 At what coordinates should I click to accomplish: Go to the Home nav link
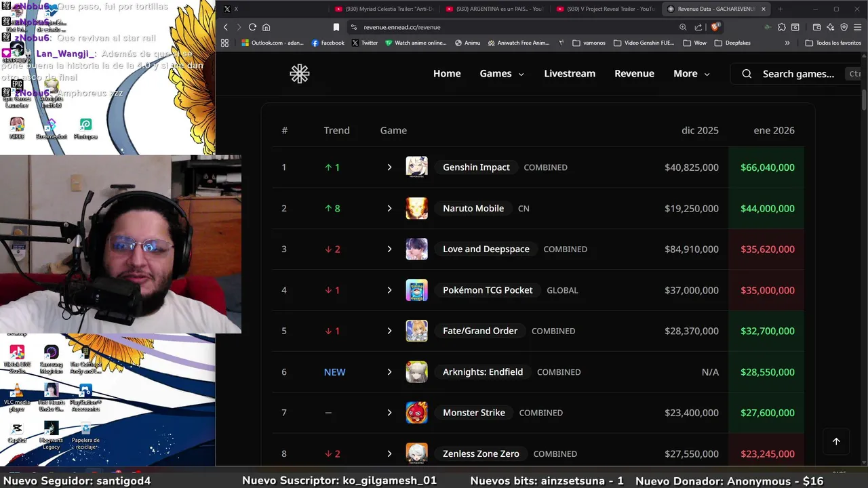447,74
